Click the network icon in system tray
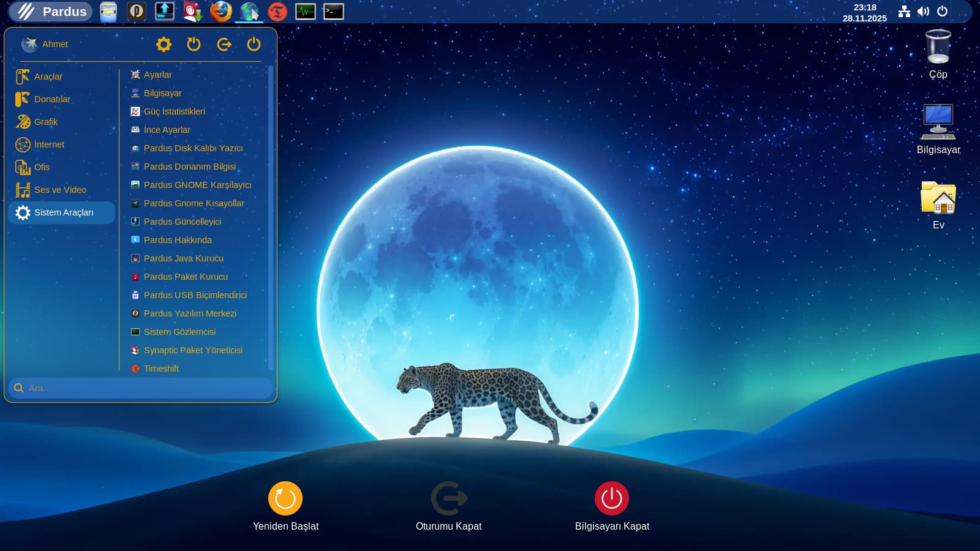The height and width of the screenshot is (551, 980). [904, 12]
